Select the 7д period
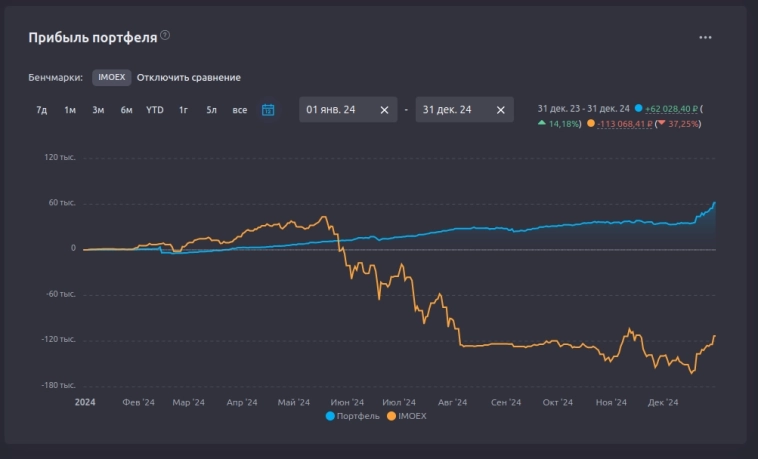This screenshot has width=758, height=459. [x=42, y=110]
